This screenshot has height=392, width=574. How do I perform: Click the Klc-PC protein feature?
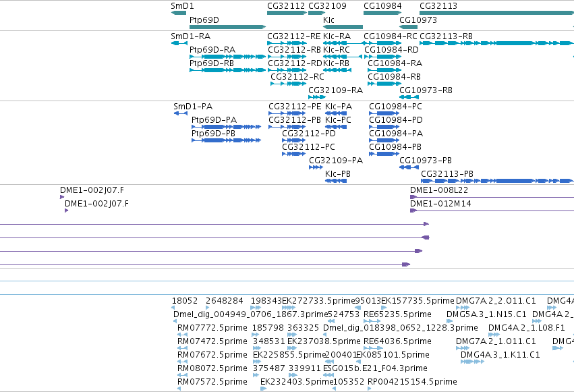point(336,127)
